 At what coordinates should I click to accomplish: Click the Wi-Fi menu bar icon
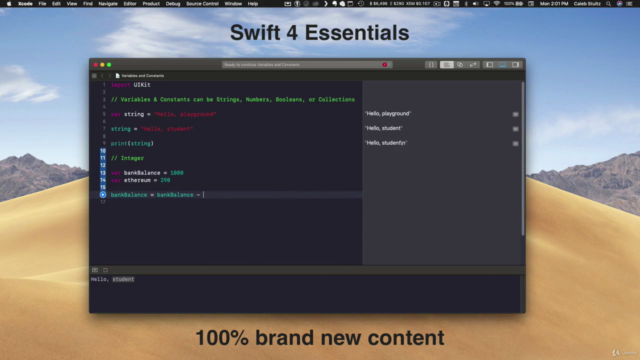(x=497, y=4)
